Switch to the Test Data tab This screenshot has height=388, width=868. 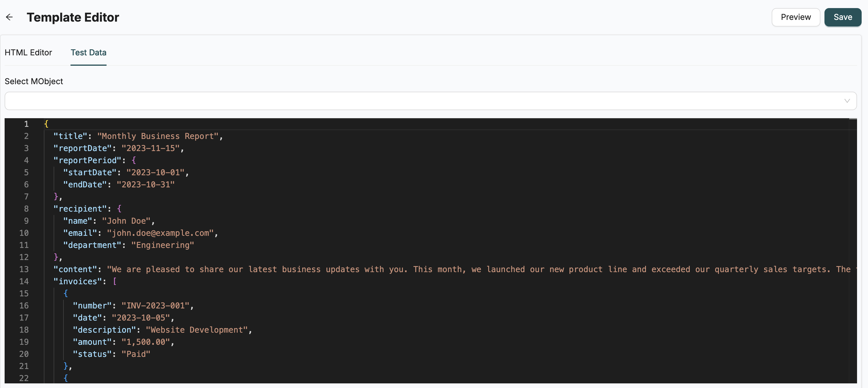88,52
